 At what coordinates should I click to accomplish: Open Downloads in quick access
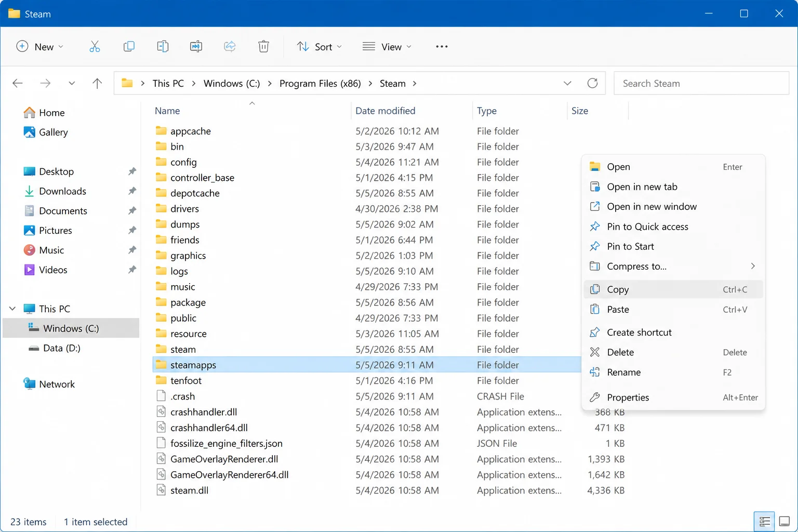point(55,191)
